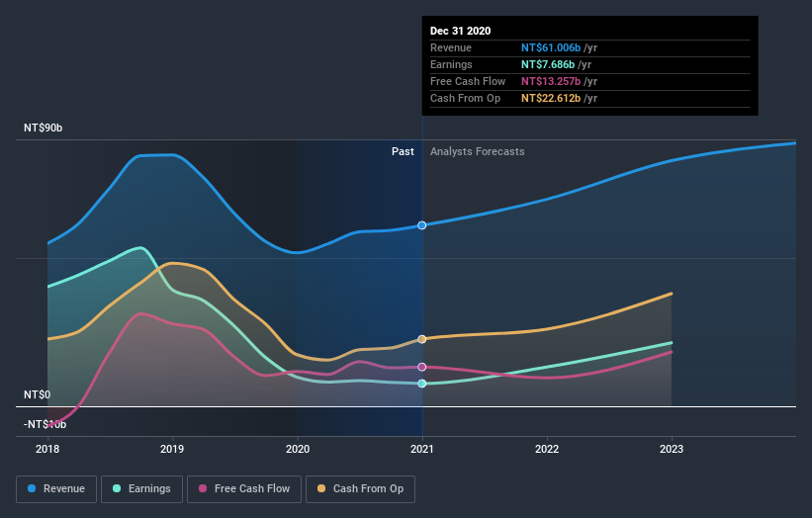Click the Analysts Forecasts label
The width and height of the screenshot is (812, 518).
tap(478, 151)
